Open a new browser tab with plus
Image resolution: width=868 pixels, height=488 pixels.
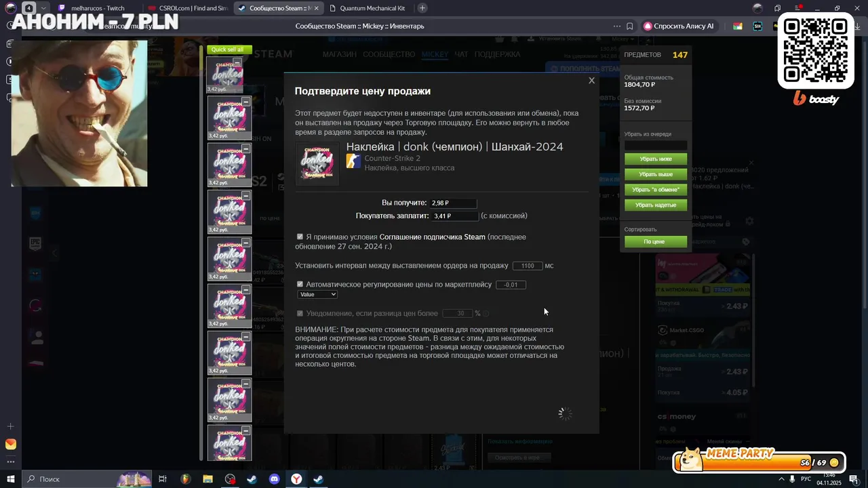pos(422,8)
